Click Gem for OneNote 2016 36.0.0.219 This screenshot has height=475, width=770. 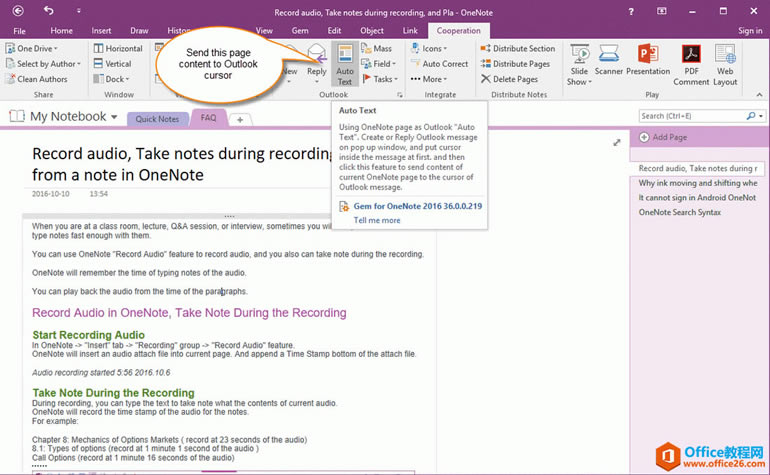[x=418, y=206]
